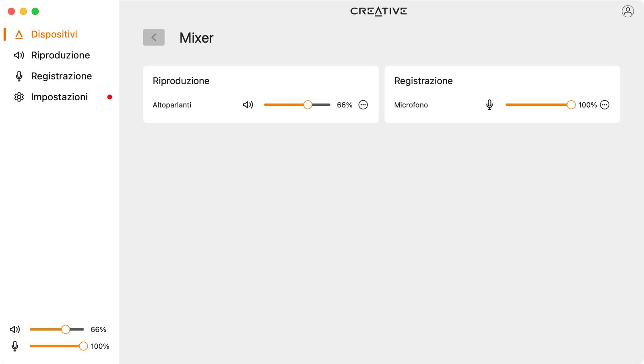Click the Microfono level slider handle
Viewport: 644px width, 364px height.
(x=571, y=105)
